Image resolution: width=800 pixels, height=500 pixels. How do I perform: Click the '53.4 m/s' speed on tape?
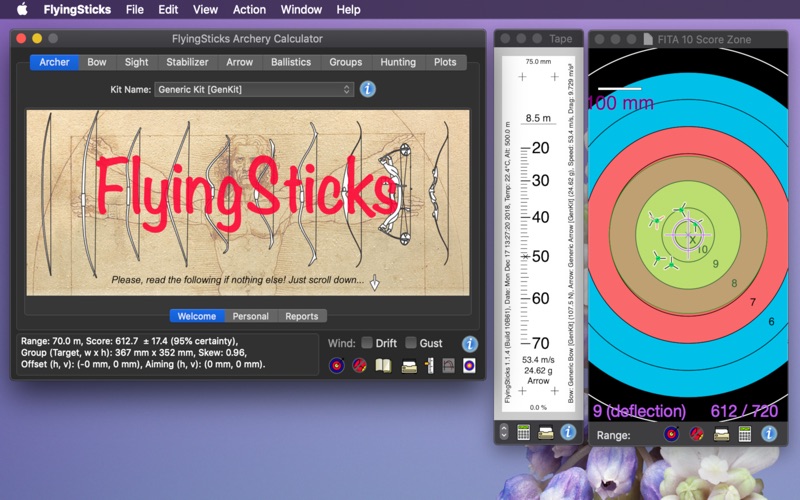tap(538, 360)
